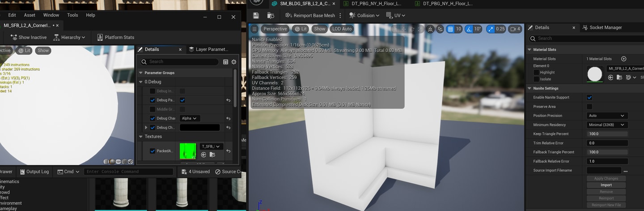Toggle scale snapping icon
This screenshot has width=644, height=211.
pos(491,29)
